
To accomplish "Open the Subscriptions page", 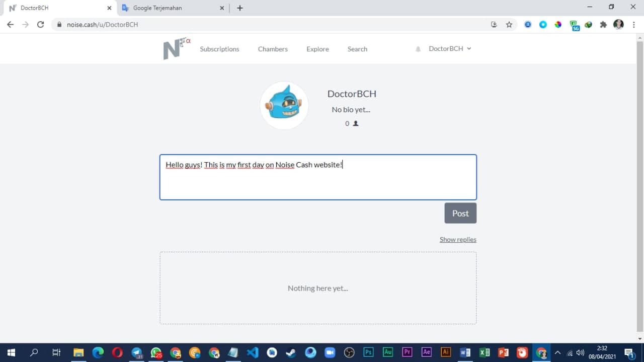I will (x=219, y=49).
